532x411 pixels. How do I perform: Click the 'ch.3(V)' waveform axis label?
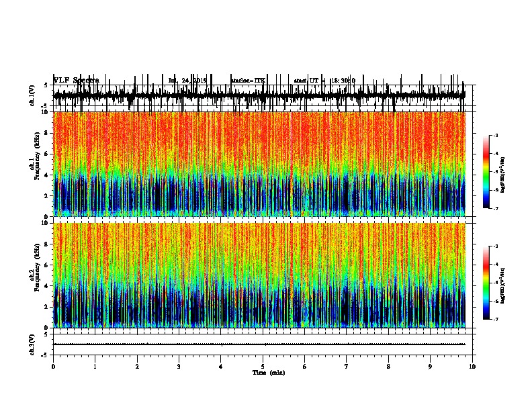click(32, 345)
